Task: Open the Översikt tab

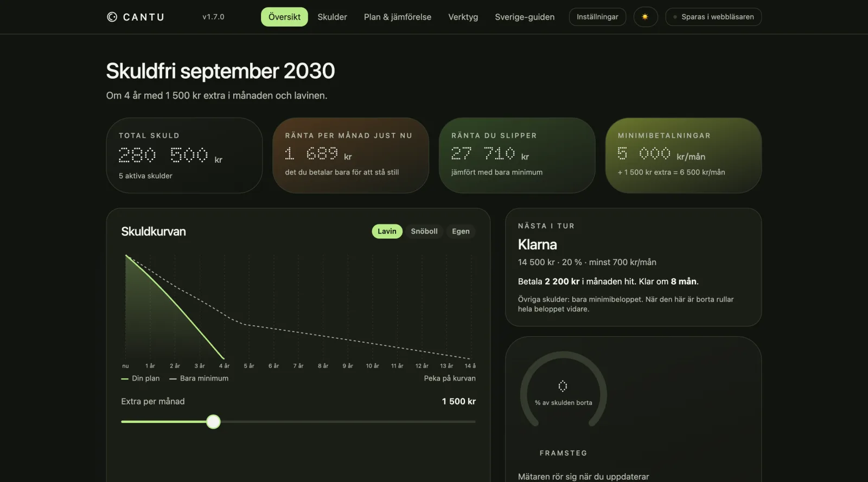Action: coord(284,17)
